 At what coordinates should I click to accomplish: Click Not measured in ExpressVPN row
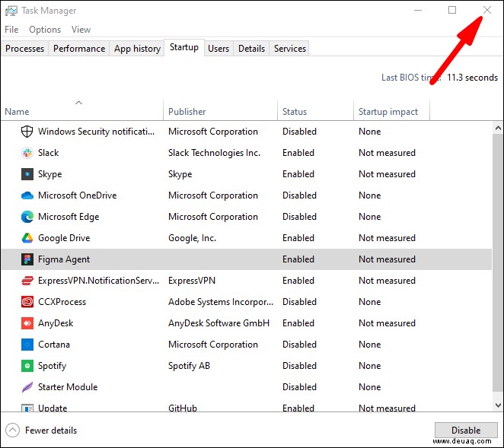pos(387,281)
